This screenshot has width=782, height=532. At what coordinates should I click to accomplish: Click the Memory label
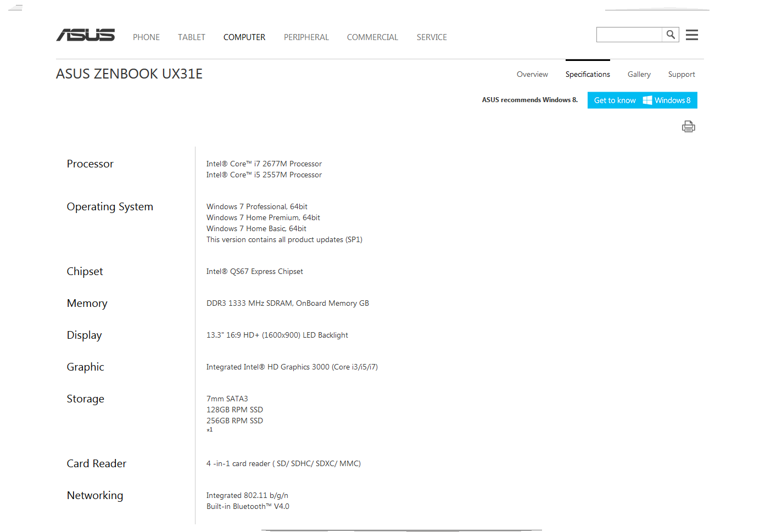87,303
